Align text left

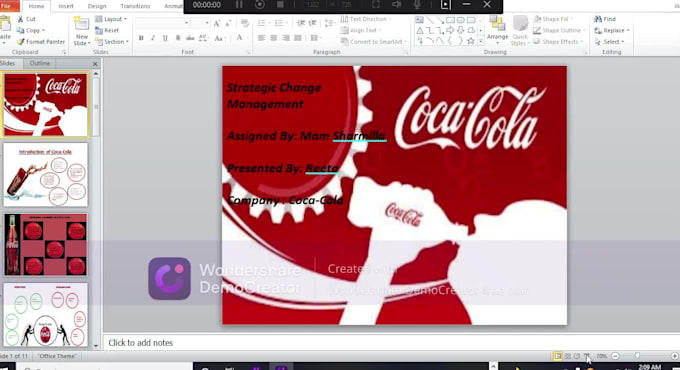[x=261, y=38]
